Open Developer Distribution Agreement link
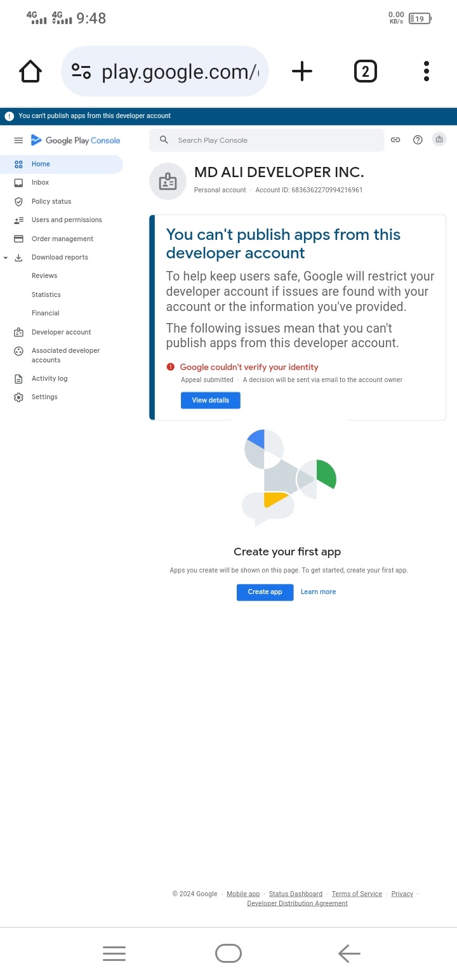Image resolution: width=457 pixels, height=980 pixels. point(297,903)
